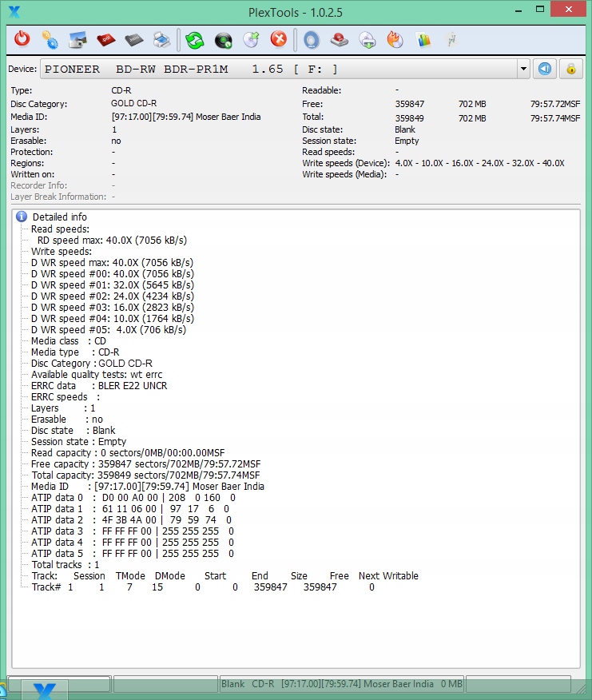Click the red drive icon in toolbar
This screenshot has height=700, width=592.
340,39
